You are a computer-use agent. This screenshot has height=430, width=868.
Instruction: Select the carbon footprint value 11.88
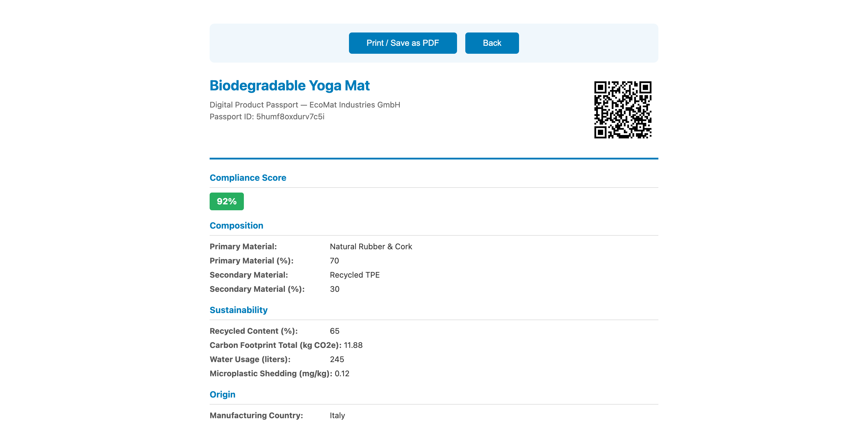coord(353,345)
